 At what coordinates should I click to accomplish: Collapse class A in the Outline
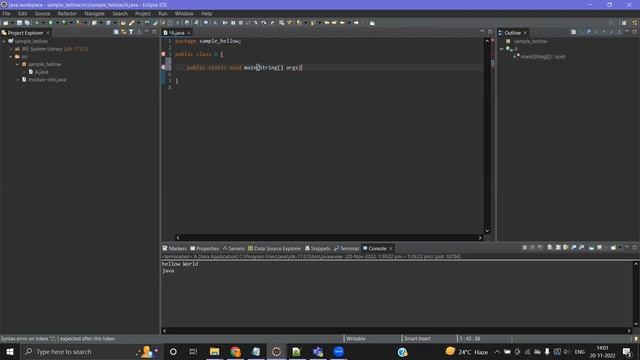(x=502, y=49)
